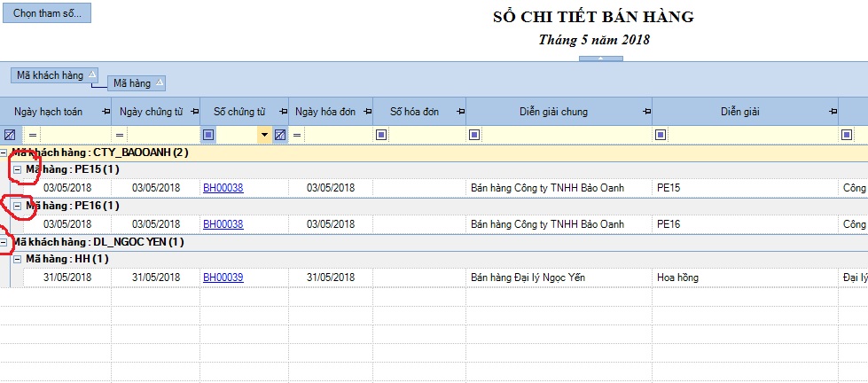This screenshot has width=868, height=383.
Task: Select the Mã hàng : PE15 (1) row
Action: pyautogui.click(x=440, y=168)
